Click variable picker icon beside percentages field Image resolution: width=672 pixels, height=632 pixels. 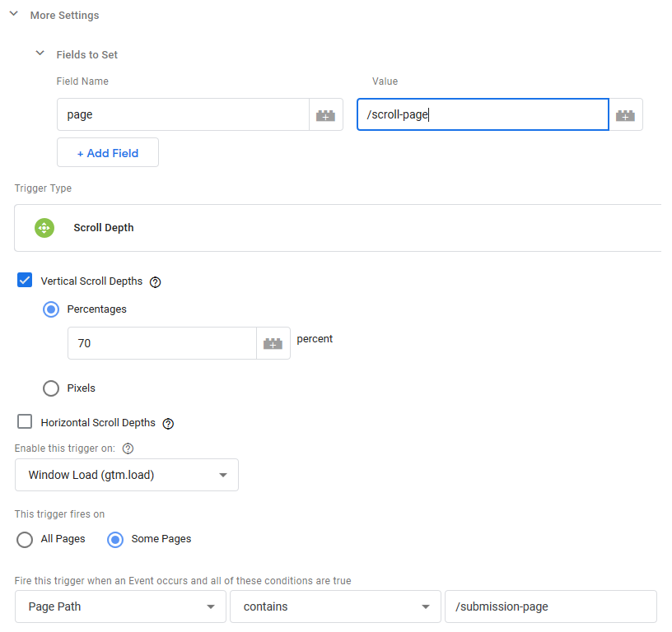[273, 343]
